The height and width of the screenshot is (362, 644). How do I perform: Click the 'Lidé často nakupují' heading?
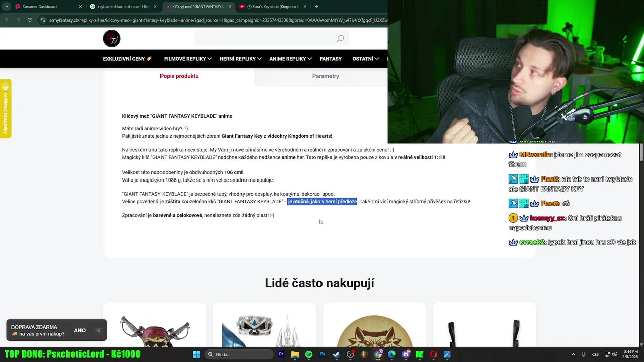(319, 283)
